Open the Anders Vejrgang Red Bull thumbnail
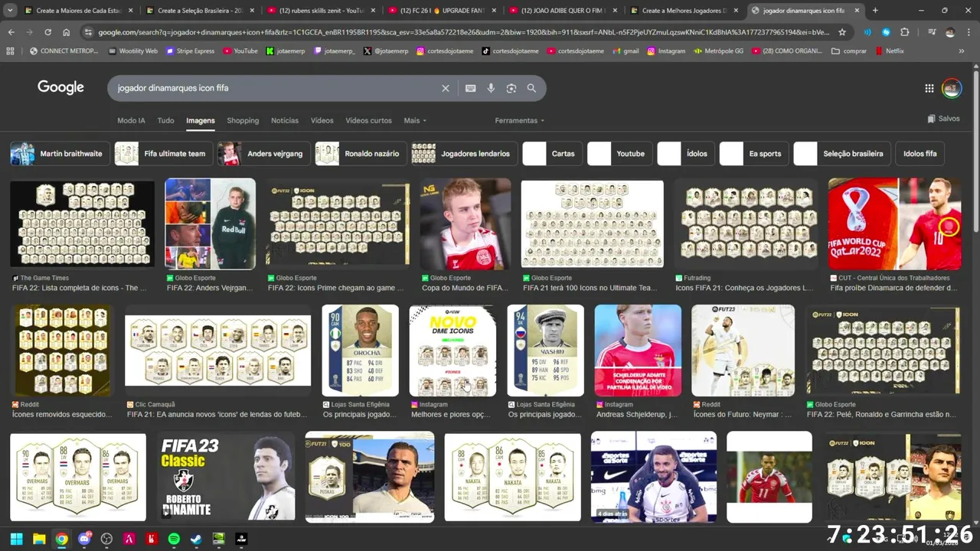The width and height of the screenshot is (980, 551). 211,223
